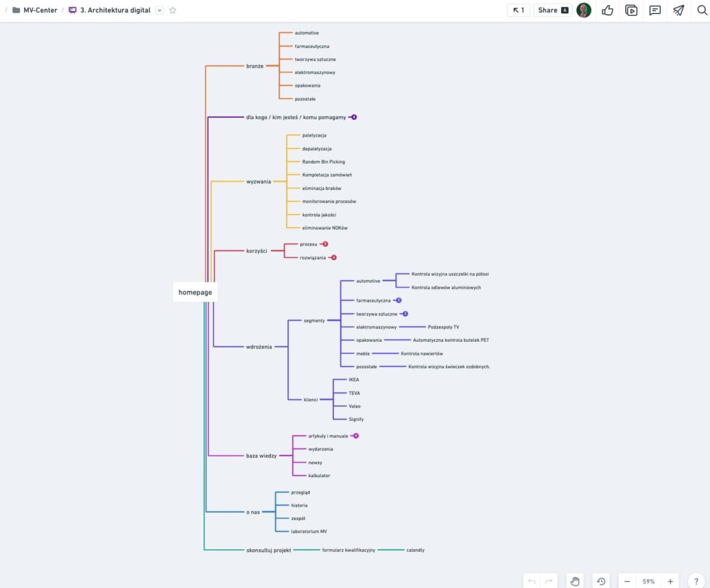Select the hand pan tool
The height and width of the screenshot is (588, 710).
tap(574, 581)
